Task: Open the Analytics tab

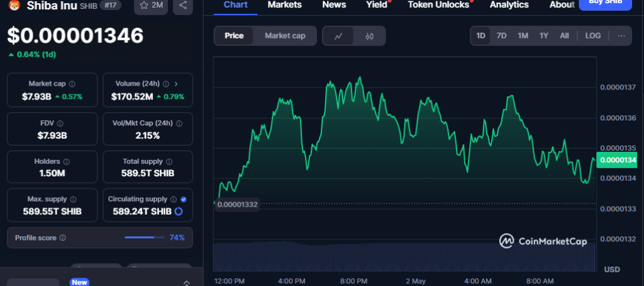Action: 509,5
